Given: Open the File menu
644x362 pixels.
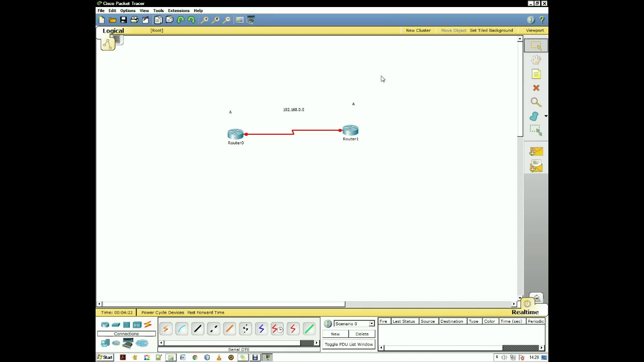Looking at the screenshot, I should tap(101, 11).
